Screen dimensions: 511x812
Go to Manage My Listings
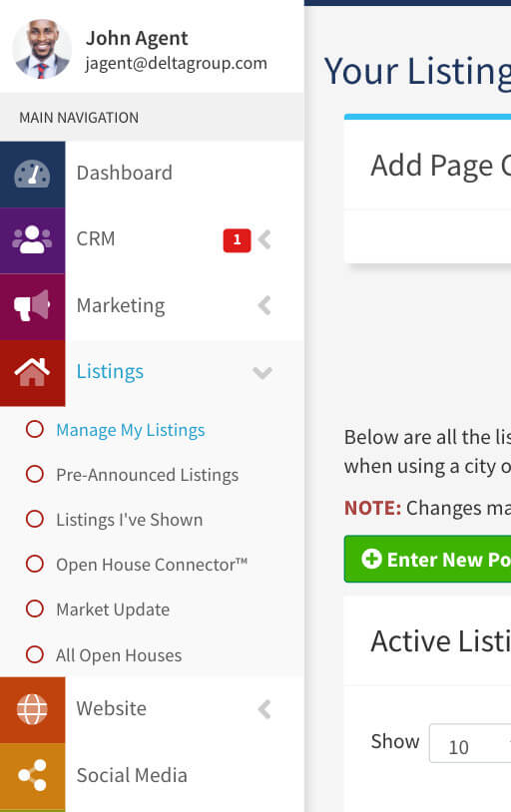coord(131,430)
